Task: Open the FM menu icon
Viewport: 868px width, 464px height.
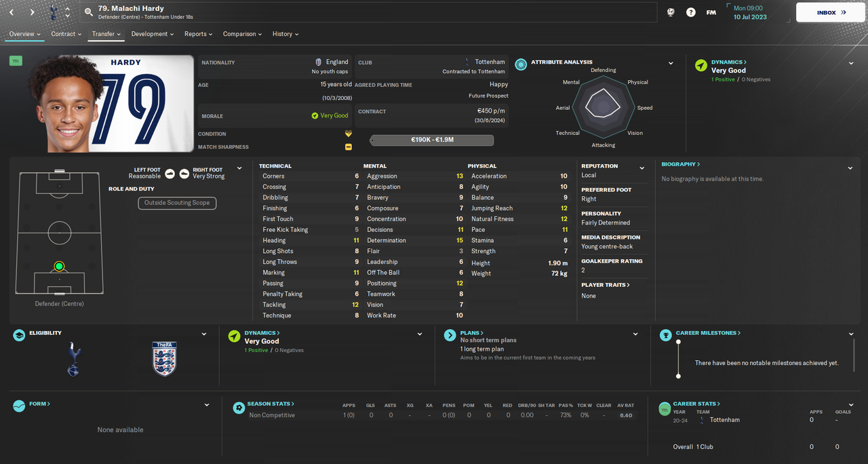Action: click(711, 12)
